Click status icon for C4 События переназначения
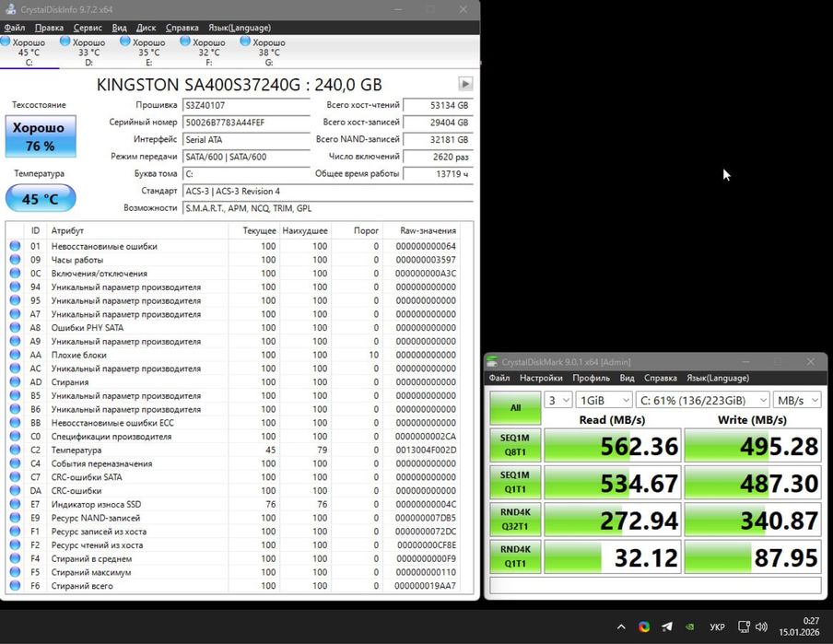 tap(15, 463)
